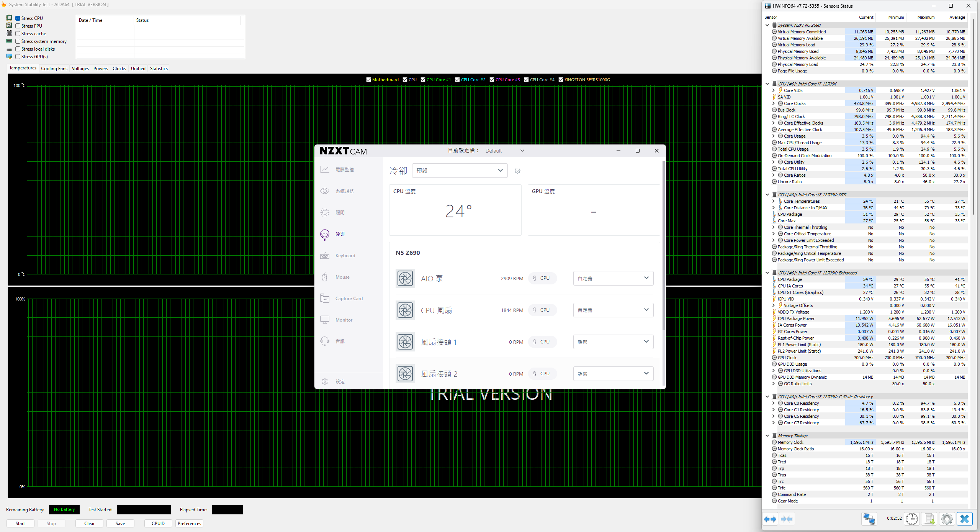Viewport: 980px width, 532px height.
Task: Switch to Powers tab
Action: coord(100,69)
